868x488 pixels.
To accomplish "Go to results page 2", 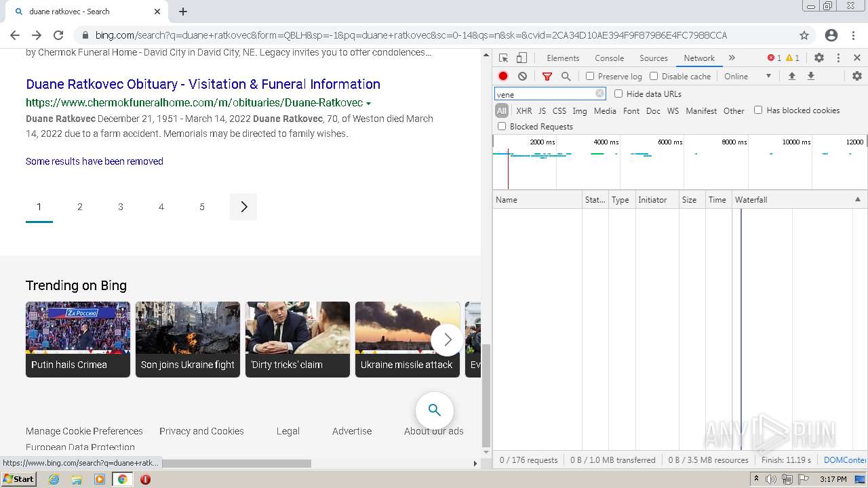I will [80, 207].
